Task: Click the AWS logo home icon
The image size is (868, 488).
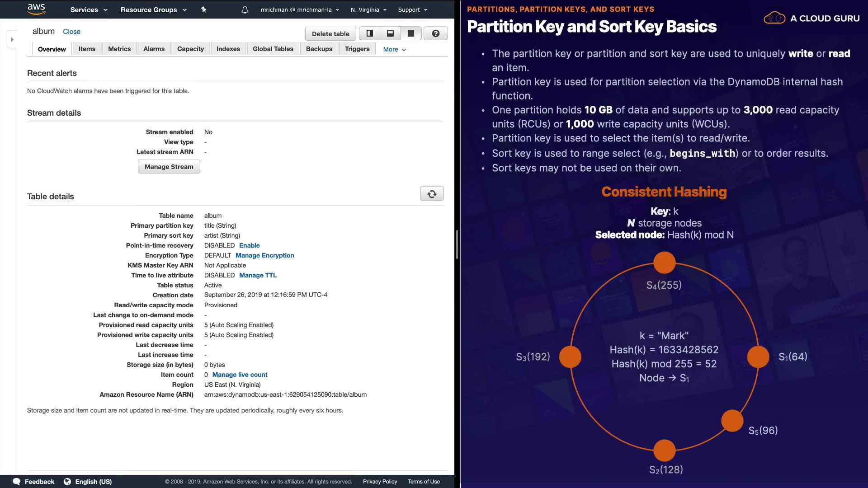Action: pyautogui.click(x=36, y=9)
